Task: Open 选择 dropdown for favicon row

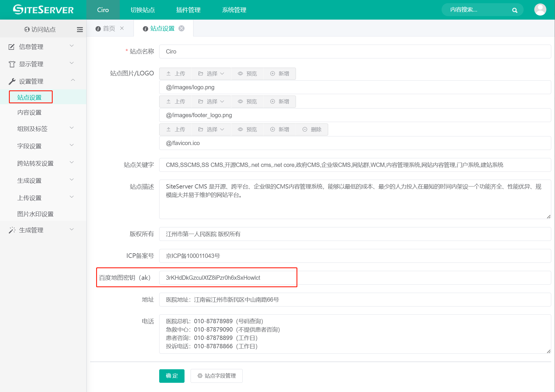Action: tap(211, 130)
